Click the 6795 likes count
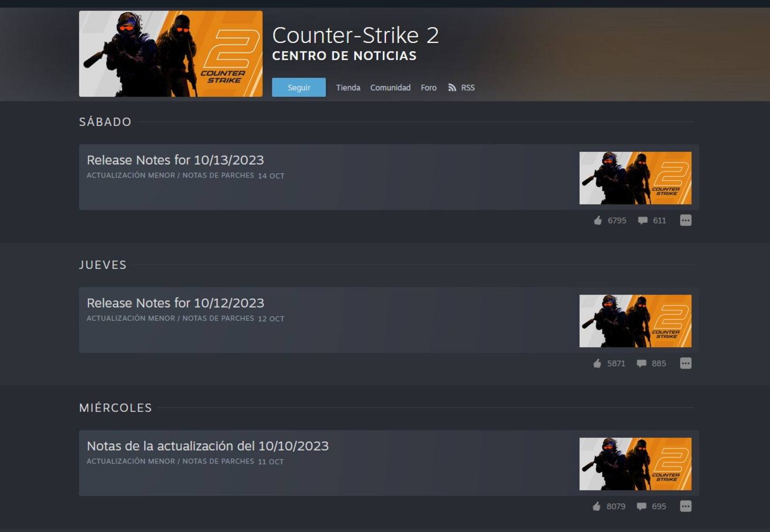The height and width of the screenshot is (532, 770). tap(617, 220)
